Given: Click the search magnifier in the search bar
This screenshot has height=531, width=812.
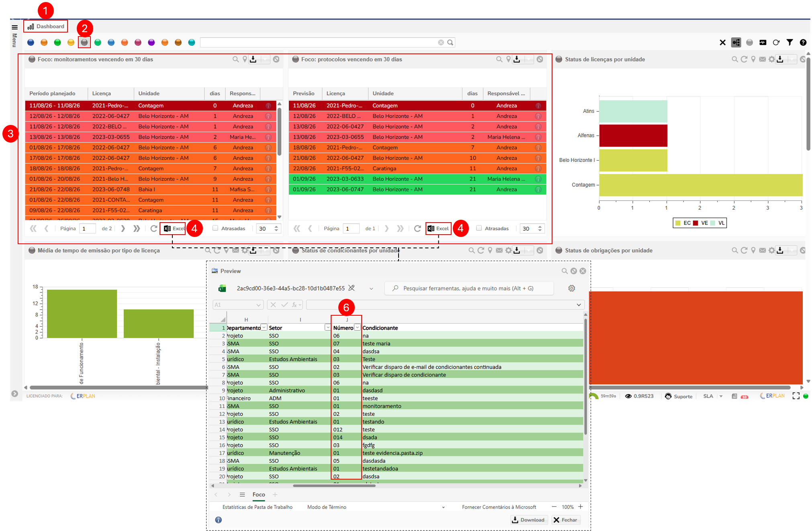Looking at the screenshot, I should 450,42.
